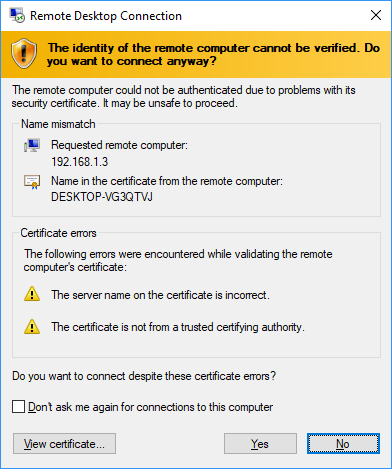Close the Remote Desktop Connection dialog
This screenshot has height=469, width=392.
tap(376, 15)
